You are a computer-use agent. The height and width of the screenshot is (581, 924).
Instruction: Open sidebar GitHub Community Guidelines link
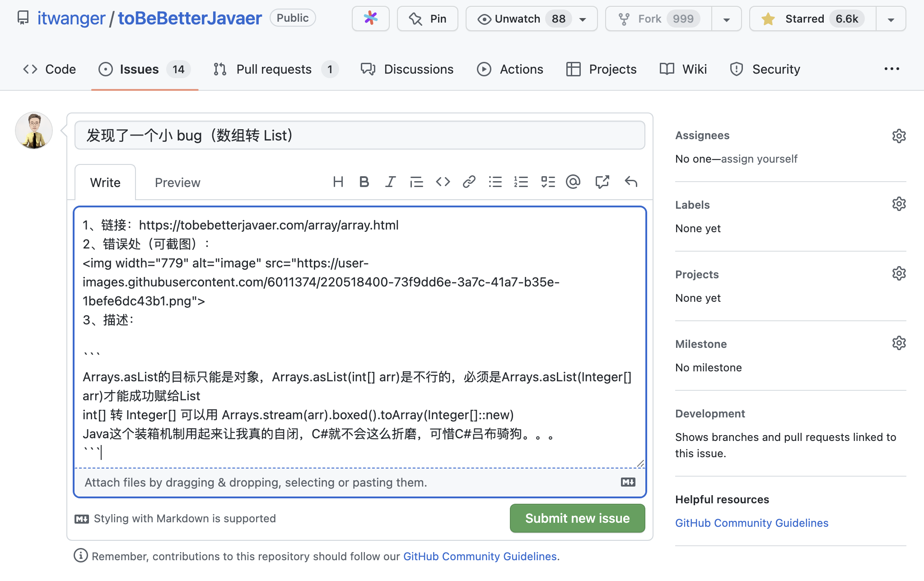click(751, 523)
